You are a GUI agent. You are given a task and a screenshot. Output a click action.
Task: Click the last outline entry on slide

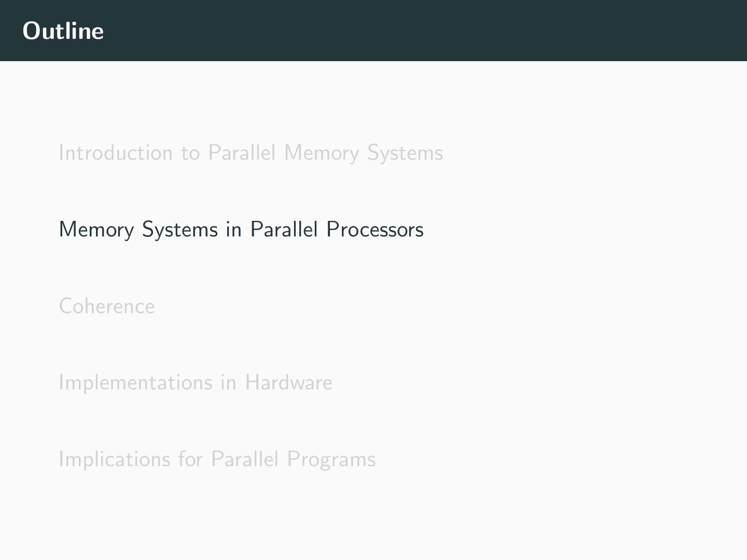[x=217, y=459]
